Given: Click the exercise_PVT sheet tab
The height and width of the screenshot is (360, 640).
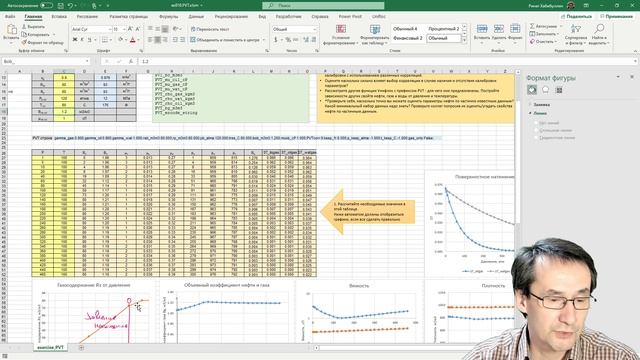Looking at the screenshot, I should point(50,347).
